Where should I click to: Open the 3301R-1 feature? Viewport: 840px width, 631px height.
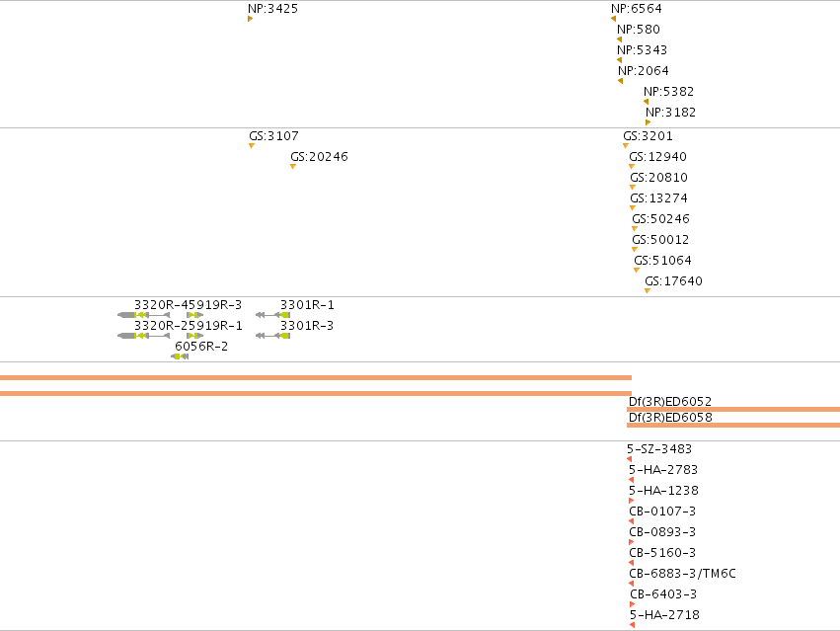click(308, 305)
